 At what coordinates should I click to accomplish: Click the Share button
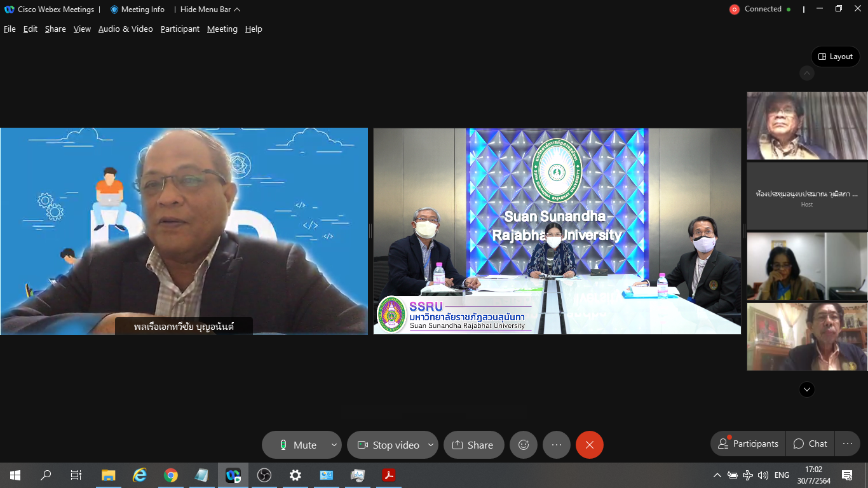(473, 445)
